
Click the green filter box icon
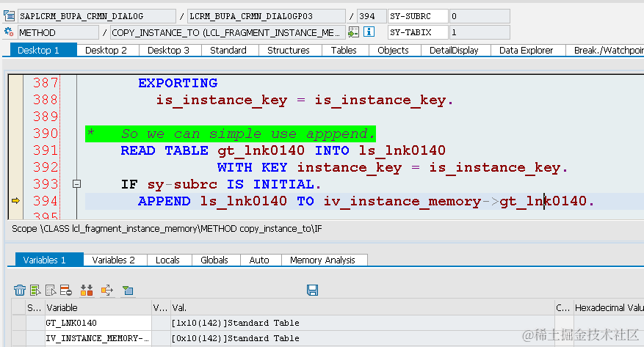coord(128,291)
